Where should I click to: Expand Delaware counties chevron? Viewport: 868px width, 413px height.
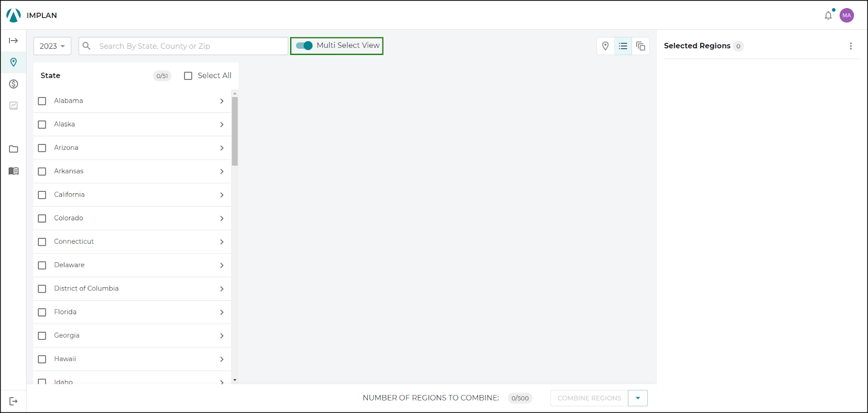[x=222, y=265]
